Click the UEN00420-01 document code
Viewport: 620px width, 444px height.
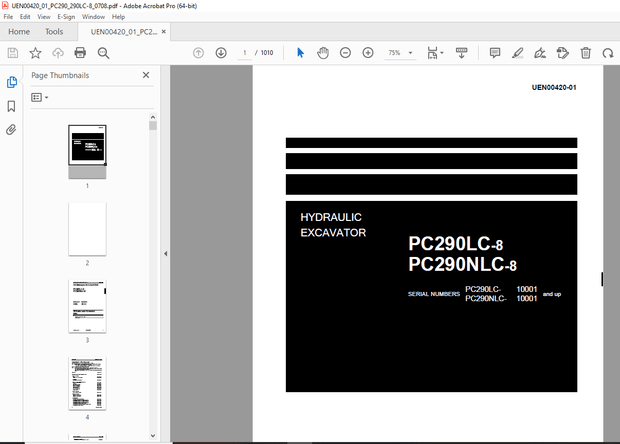tap(554, 87)
